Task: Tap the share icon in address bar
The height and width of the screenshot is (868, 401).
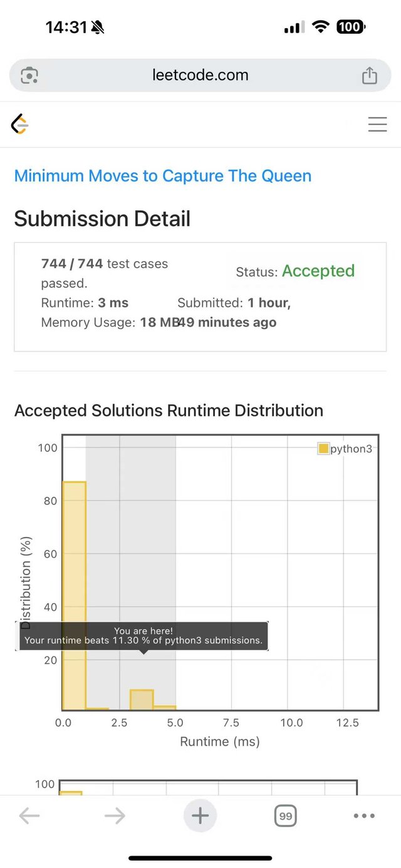Action: [x=370, y=76]
